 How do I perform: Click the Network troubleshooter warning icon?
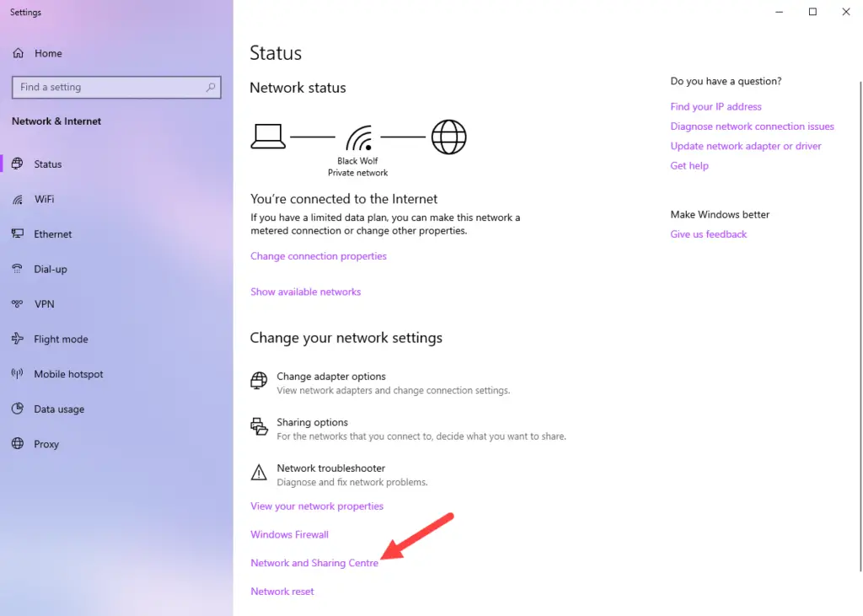click(258, 473)
